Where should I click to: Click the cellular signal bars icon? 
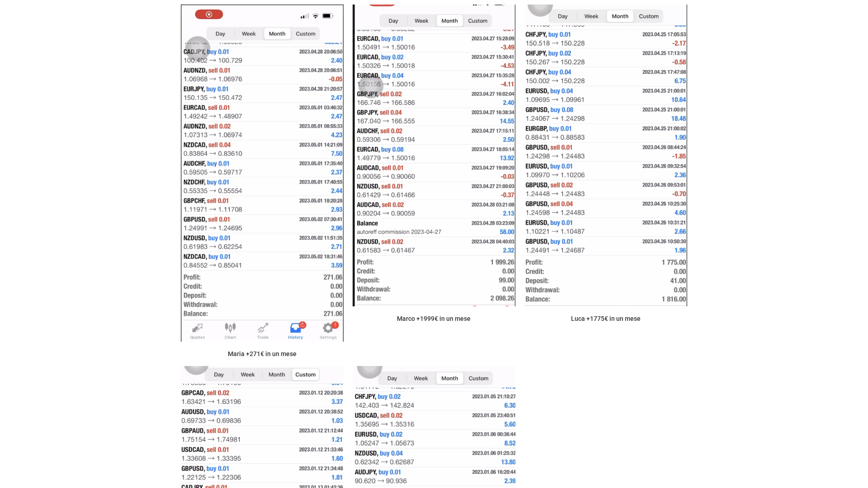point(305,16)
